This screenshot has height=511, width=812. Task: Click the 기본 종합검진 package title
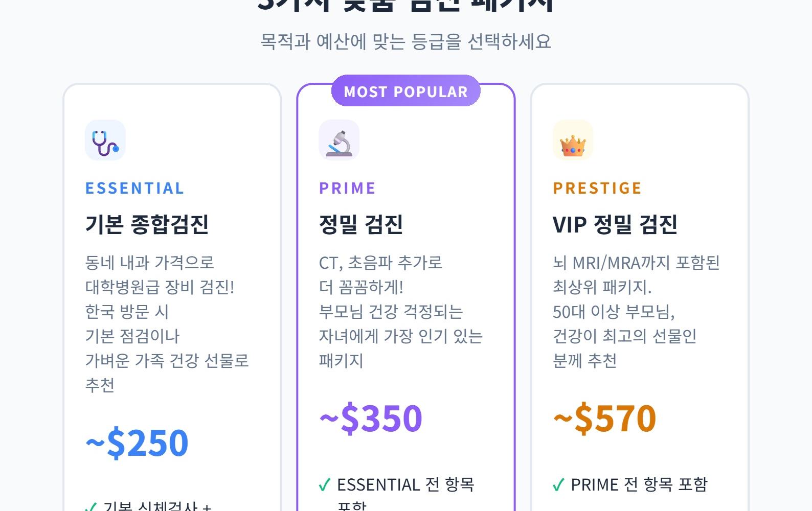[147, 224]
